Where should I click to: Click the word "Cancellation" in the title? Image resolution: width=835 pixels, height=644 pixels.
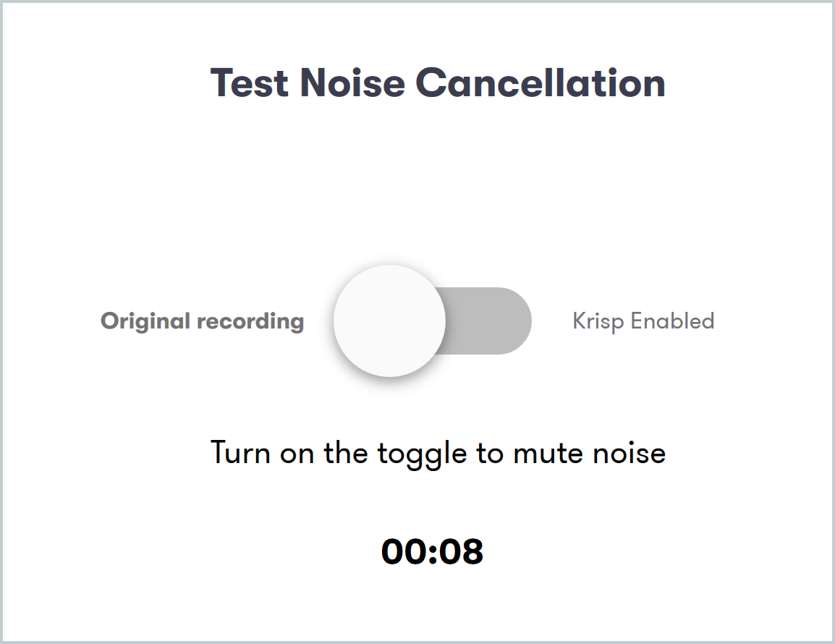[541, 82]
